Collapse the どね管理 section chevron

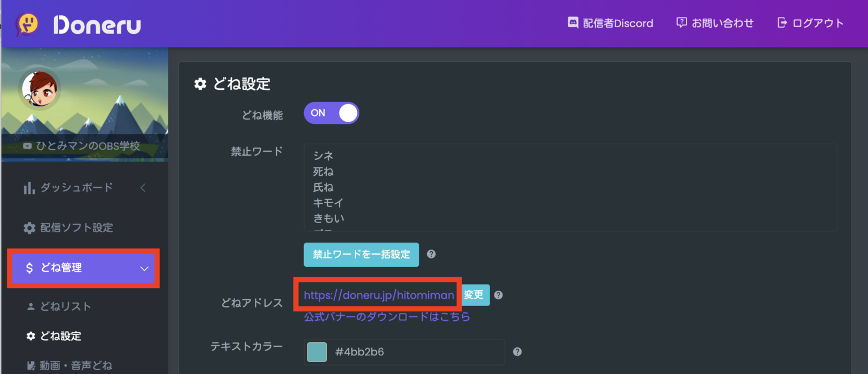point(144,268)
